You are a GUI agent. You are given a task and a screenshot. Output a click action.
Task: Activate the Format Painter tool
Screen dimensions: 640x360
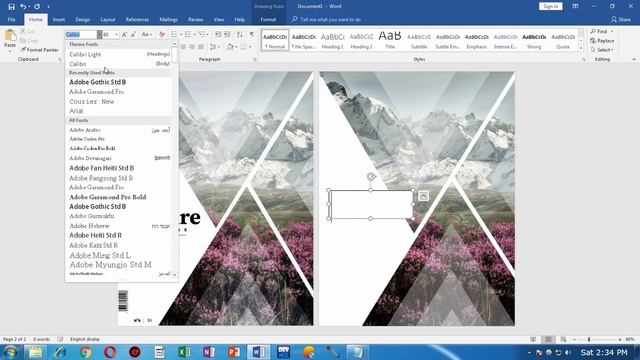click(x=40, y=50)
